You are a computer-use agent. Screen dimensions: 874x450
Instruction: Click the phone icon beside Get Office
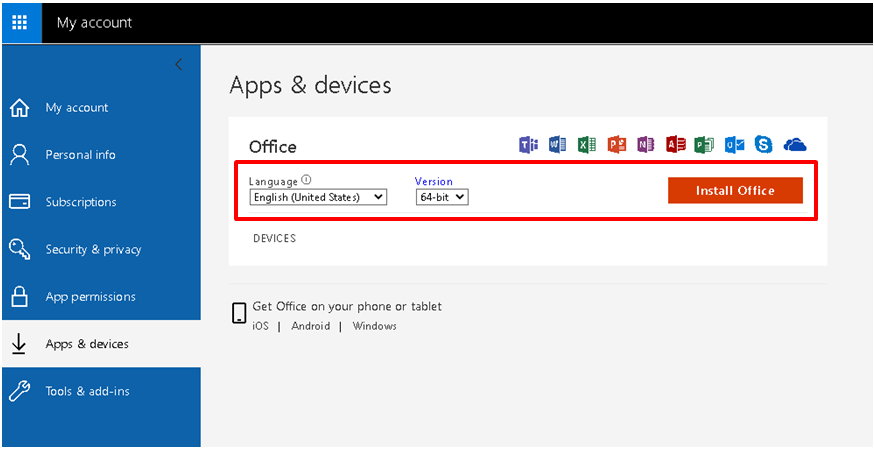point(239,313)
